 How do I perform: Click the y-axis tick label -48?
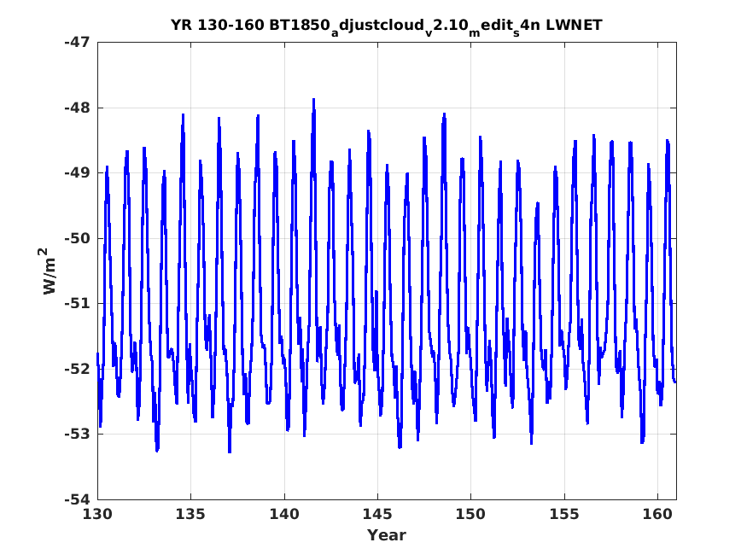(77, 108)
